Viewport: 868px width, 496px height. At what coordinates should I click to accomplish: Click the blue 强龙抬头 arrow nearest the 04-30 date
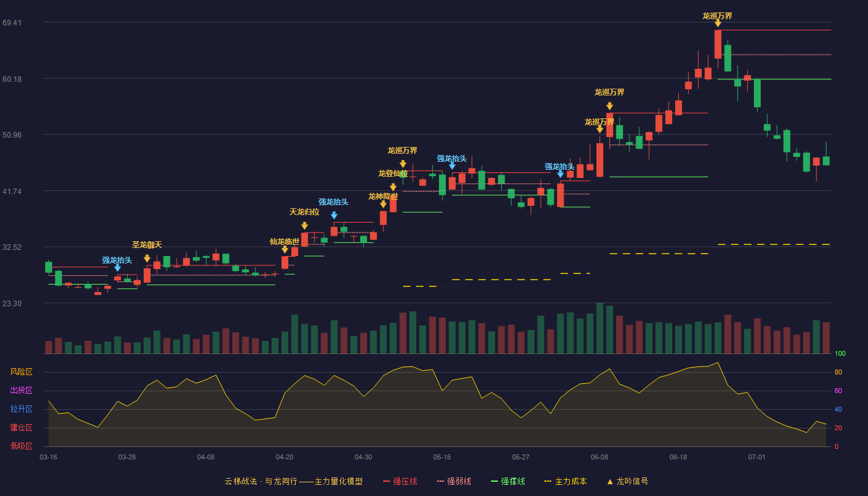click(x=334, y=216)
